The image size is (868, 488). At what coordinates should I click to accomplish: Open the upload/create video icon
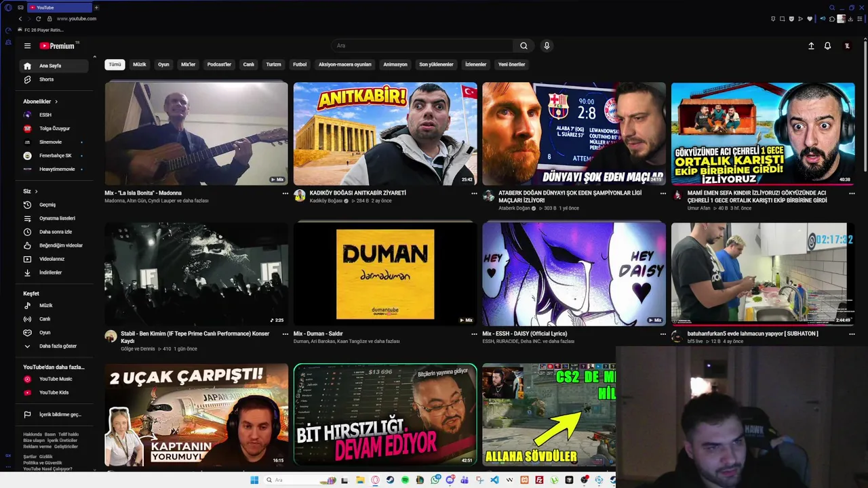click(811, 46)
